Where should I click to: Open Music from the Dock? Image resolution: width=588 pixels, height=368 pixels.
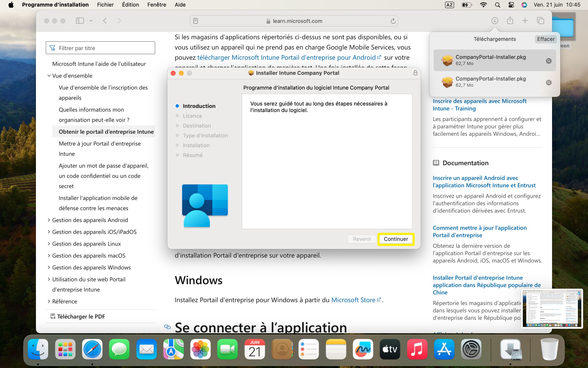pos(417,349)
